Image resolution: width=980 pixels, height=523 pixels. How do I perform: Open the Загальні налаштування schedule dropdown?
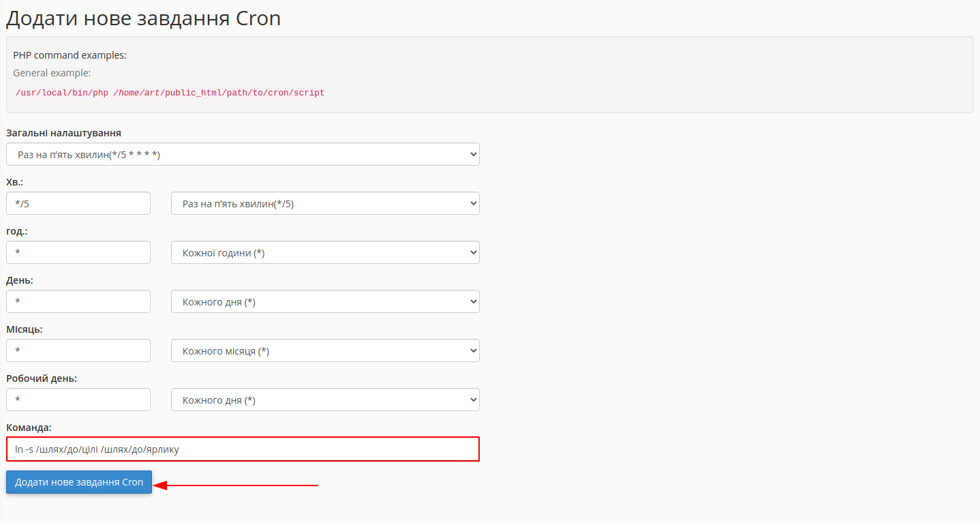coord(243,154)
